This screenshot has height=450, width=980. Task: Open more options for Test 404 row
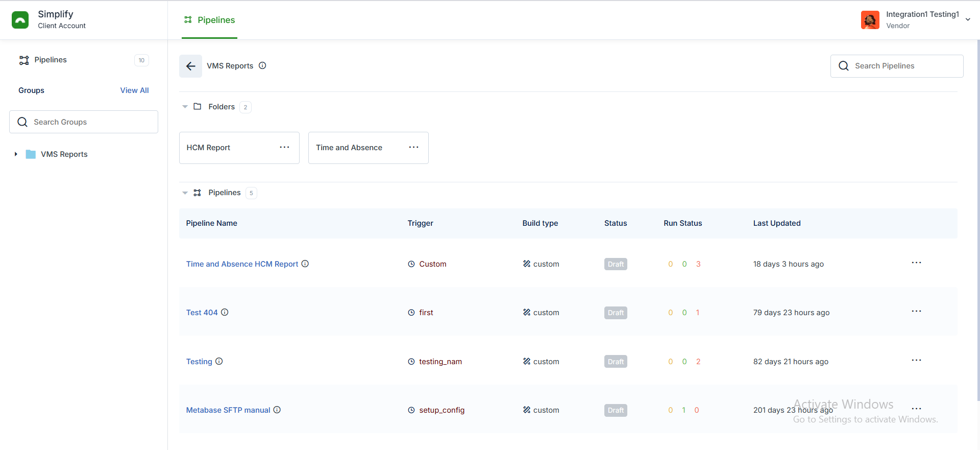tap(916, 311)
